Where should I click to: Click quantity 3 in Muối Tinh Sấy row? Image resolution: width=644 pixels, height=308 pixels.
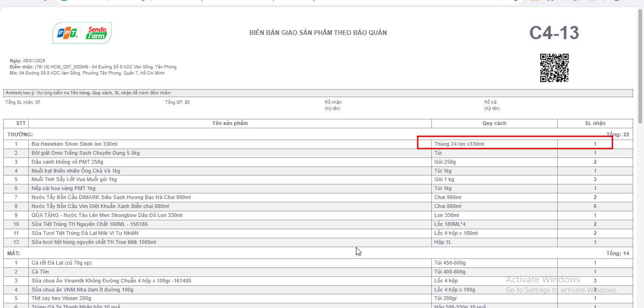tap(595, 179)
